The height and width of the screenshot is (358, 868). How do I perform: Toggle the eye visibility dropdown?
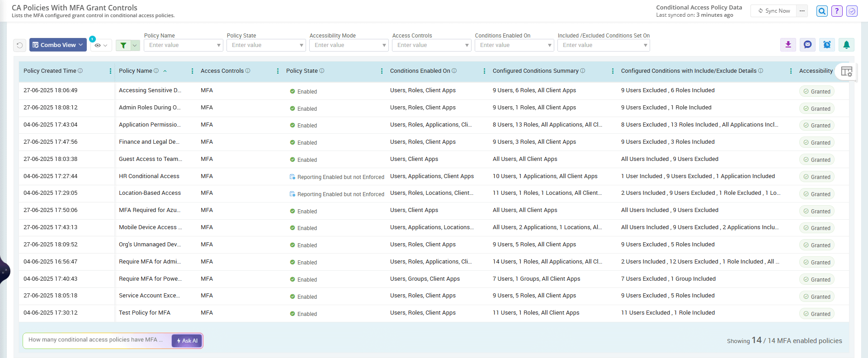click(x=101, y=45)
